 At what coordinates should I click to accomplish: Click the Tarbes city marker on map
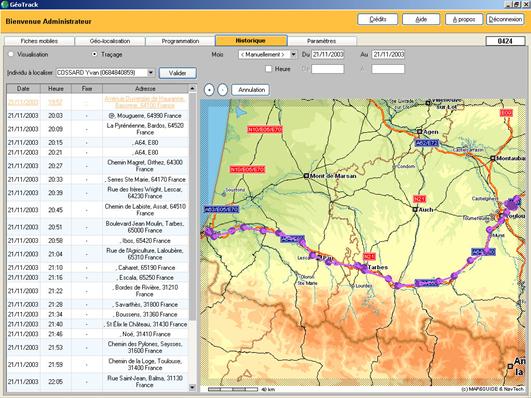click(364, 268)
